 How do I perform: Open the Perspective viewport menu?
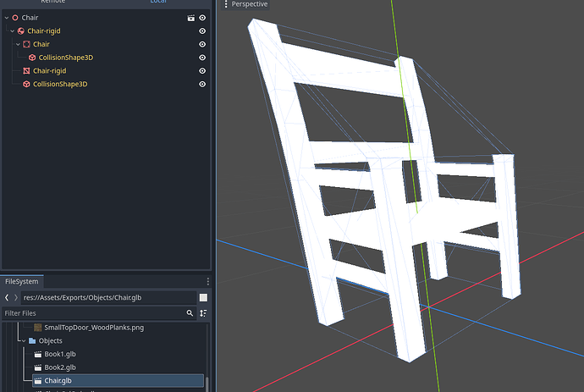249,4
